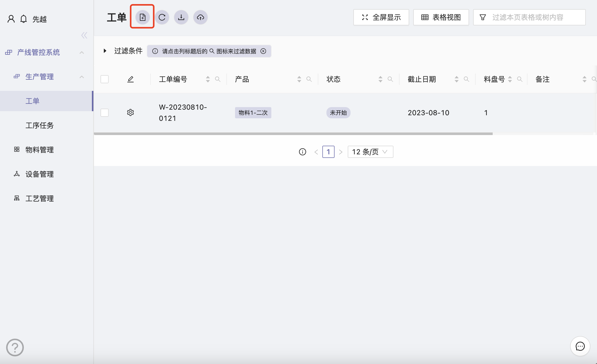The height and width of the screenshot is (364, 597).
Task: Click the new work order icon
Action: [142, 17]
